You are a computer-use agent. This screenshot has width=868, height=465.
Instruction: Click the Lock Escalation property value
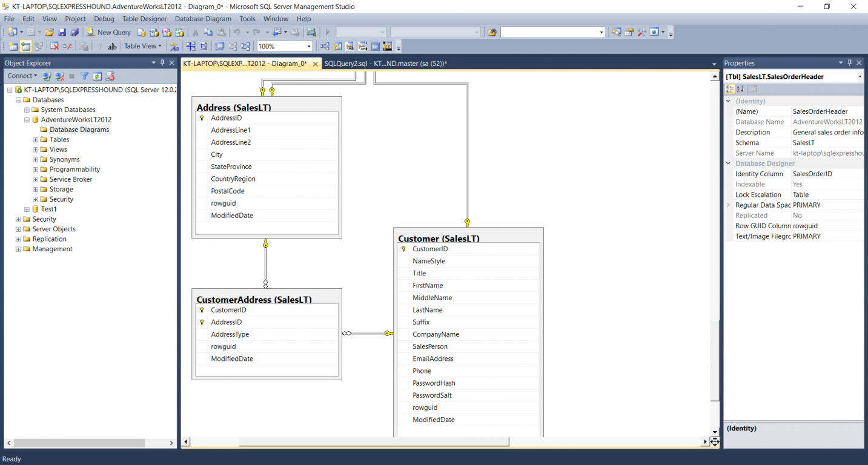click(x=827, y=195)
